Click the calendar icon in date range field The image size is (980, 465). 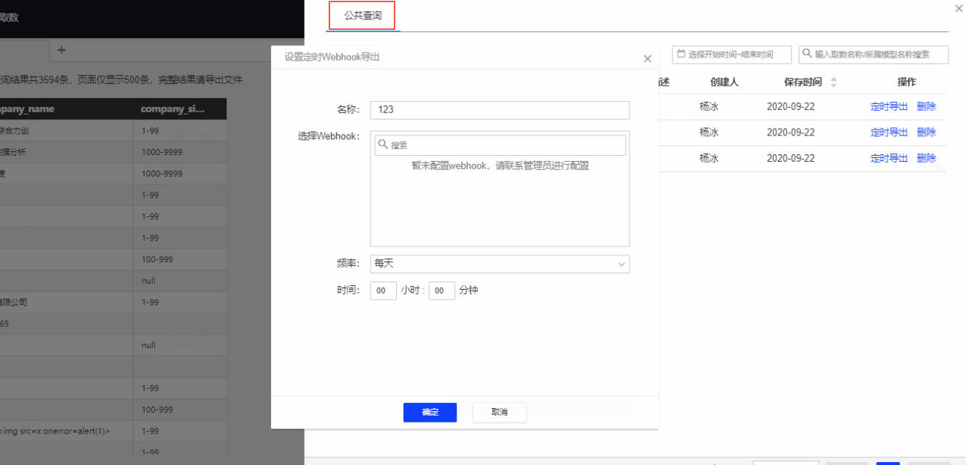pyautogui.click(x=681, y=54)
